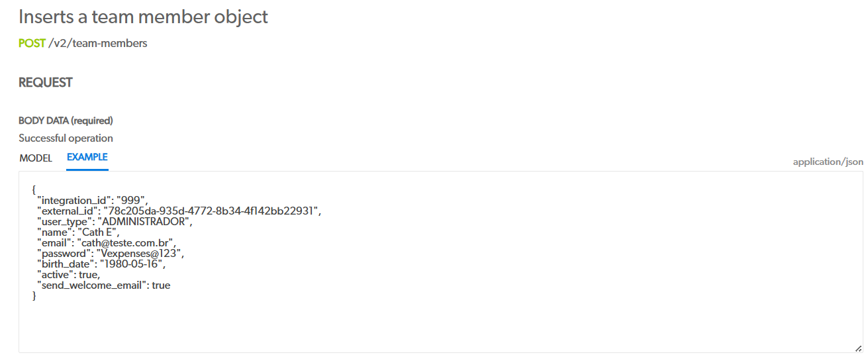Click the 'Successful operation' description text
This screenshot has width=868, height=357.
tap(66, 138)
